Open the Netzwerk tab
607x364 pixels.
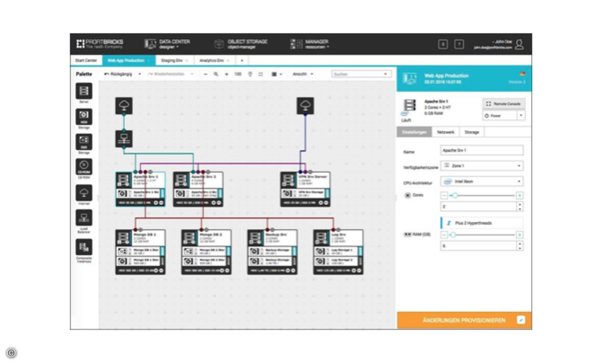(x=446, y=132)
